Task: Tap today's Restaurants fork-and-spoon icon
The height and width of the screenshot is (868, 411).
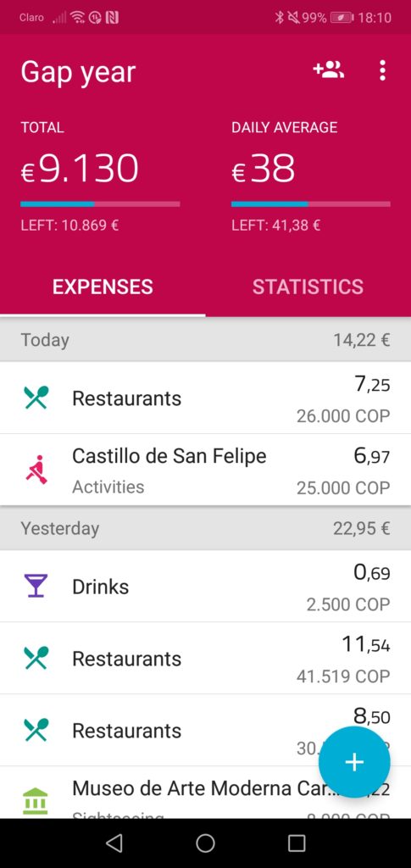Action: pyautogui.click(x=36, y=398)
